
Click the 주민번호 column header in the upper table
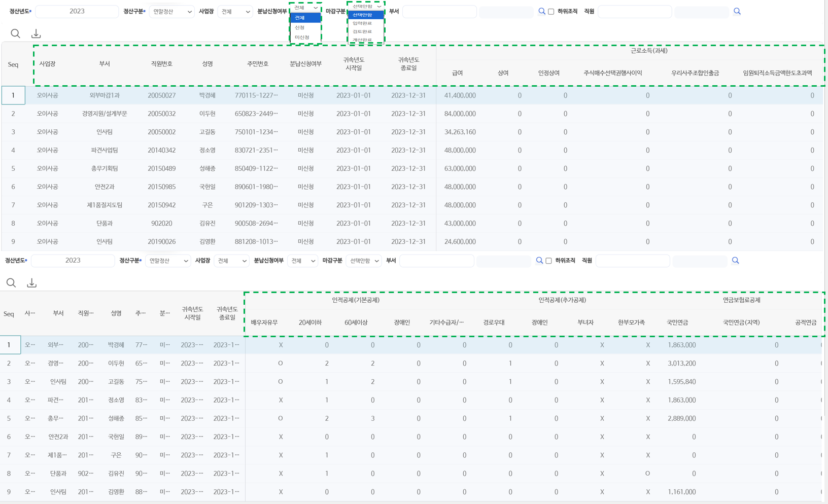coord(258,64)
